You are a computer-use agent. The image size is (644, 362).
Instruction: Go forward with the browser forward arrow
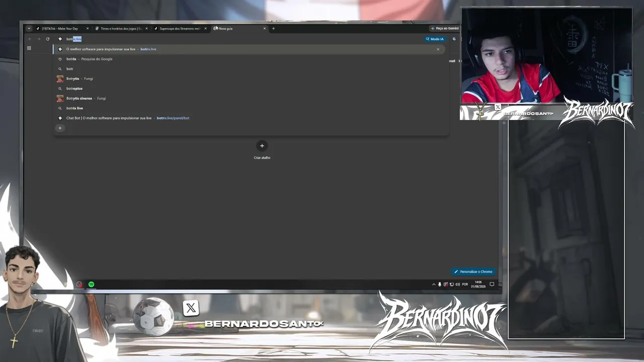point(38,39)
